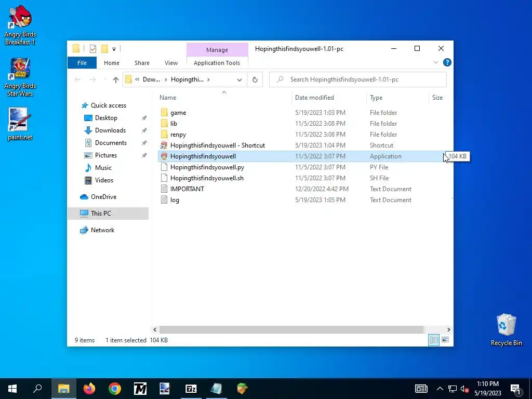Click the 11/5/2022 3:08 PM date for lib
This screenshot has width=532, height=399.
320,124
